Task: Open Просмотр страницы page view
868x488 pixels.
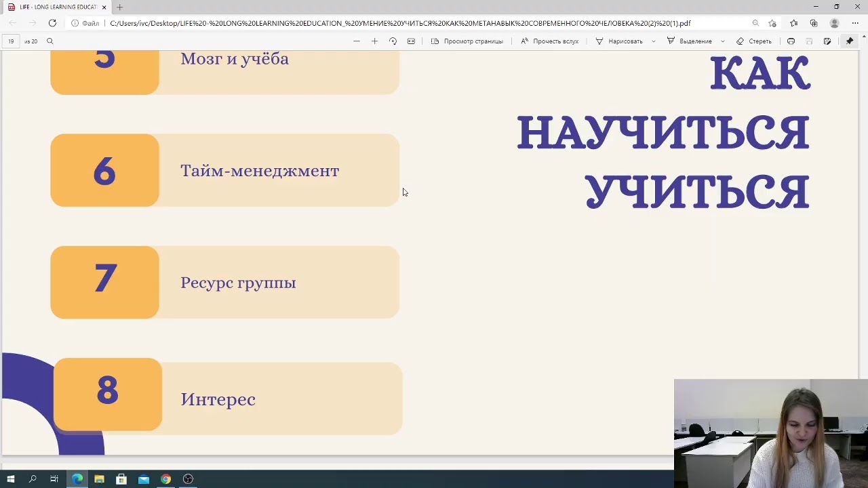Action: [x=467, y=41]
